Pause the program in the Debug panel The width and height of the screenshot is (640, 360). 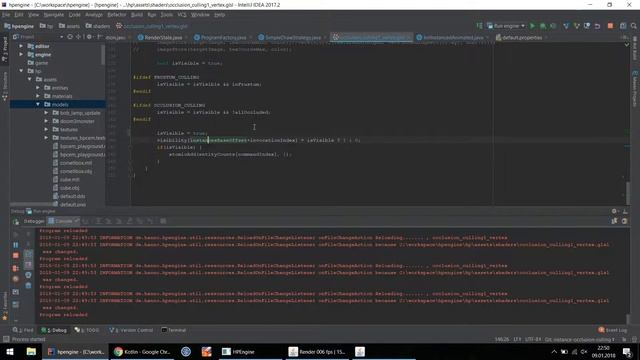pyautogui.click(x=16, y=245)
